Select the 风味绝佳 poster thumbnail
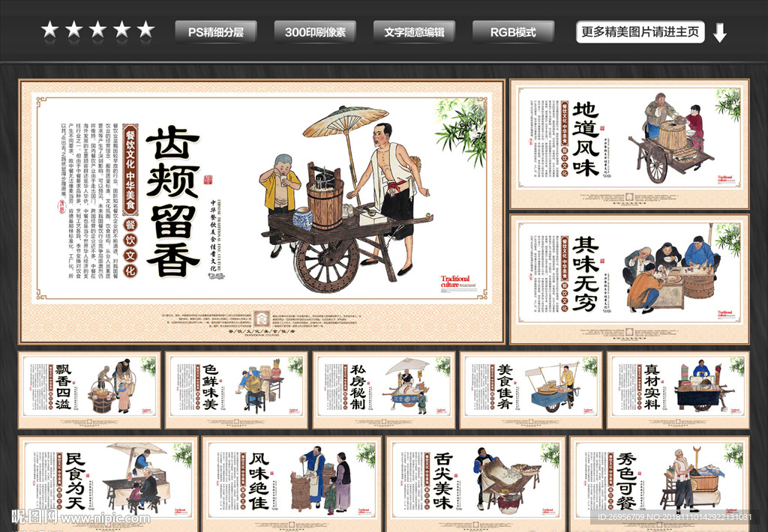The image size is (768, 532). [292, 483]
